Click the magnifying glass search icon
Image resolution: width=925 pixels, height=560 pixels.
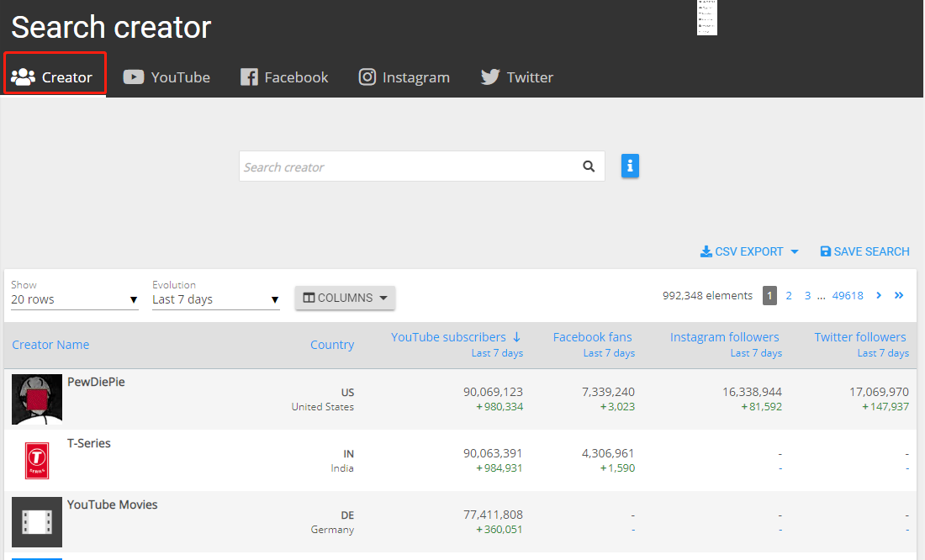click(589, 166)
